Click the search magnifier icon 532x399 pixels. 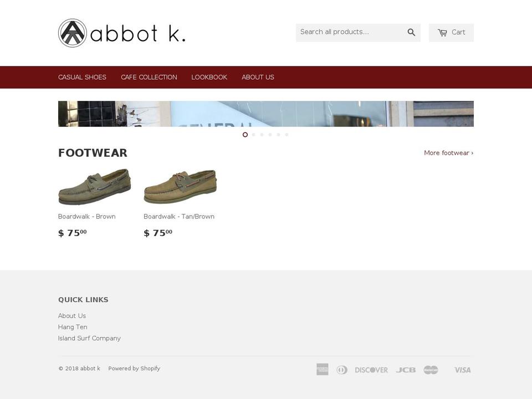point(411,32)
